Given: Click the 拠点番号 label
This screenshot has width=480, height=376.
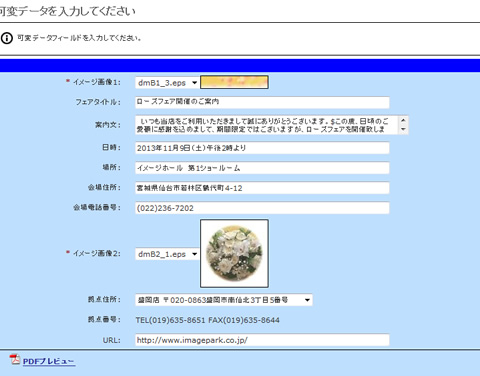Looking at the screenshot, I should point(104,319).
